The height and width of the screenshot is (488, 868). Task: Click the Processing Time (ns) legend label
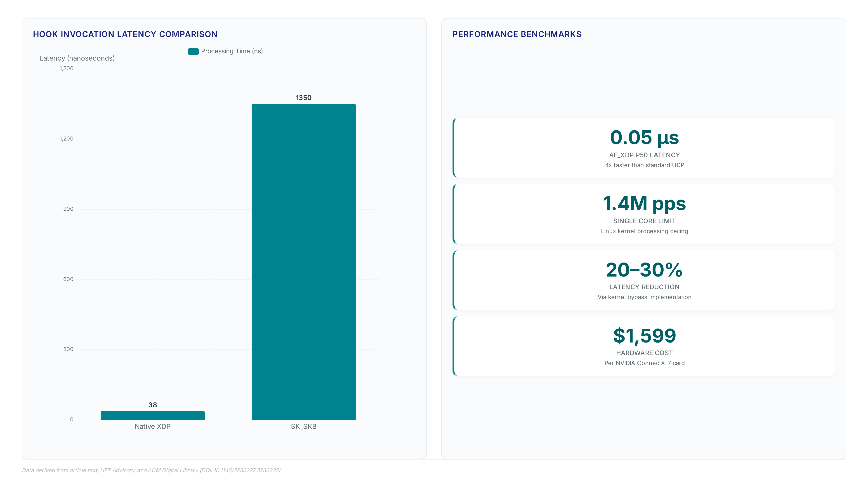coord(232,51)
